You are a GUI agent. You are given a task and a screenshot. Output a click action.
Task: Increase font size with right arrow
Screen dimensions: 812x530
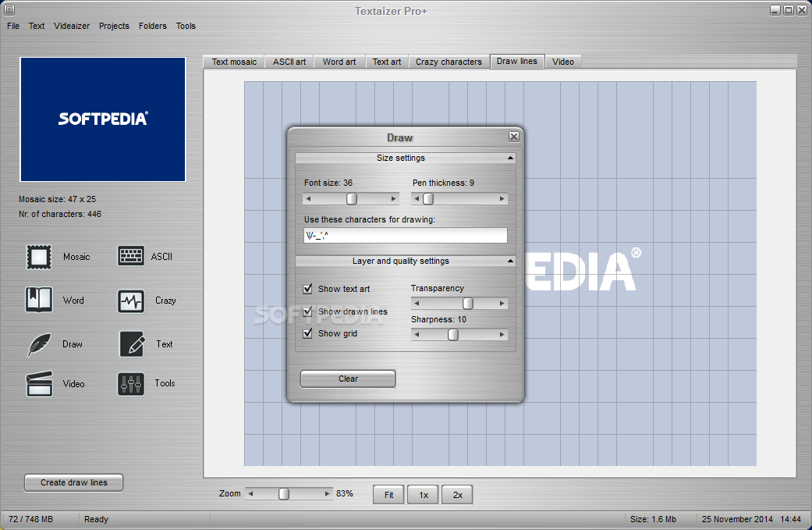pos(394,199)
